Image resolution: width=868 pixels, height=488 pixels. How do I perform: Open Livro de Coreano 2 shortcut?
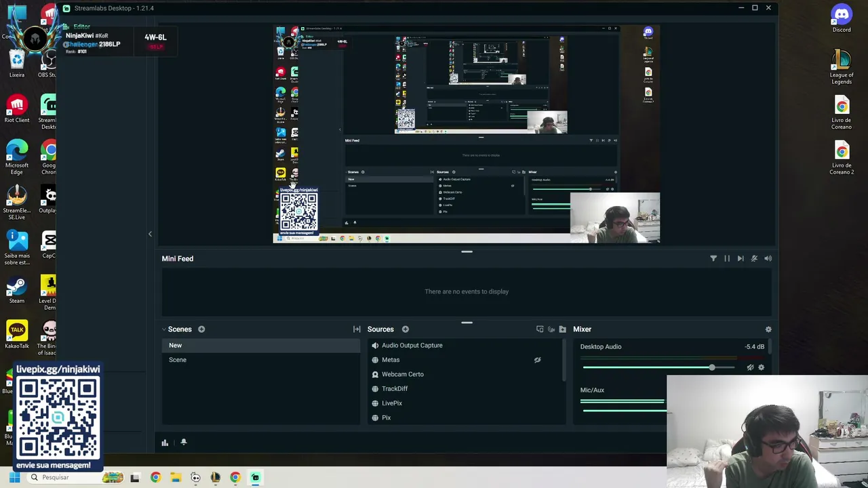click(842, 158)
